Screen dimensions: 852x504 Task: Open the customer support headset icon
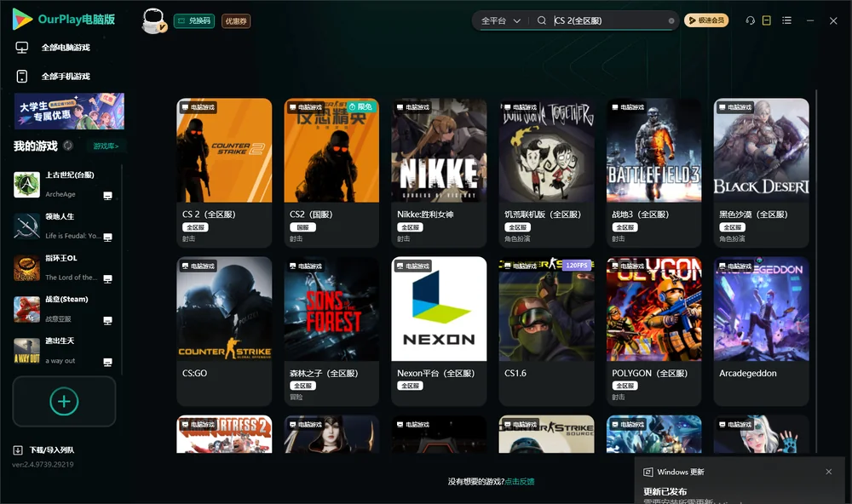[x=750, y=20]
